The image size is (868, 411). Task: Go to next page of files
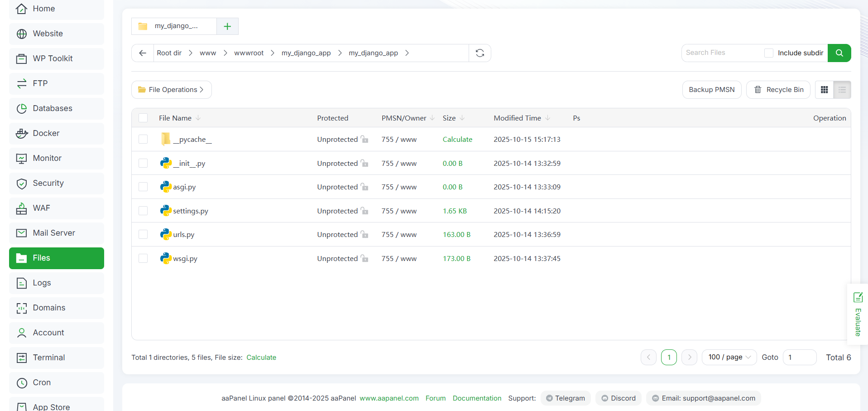689,357
